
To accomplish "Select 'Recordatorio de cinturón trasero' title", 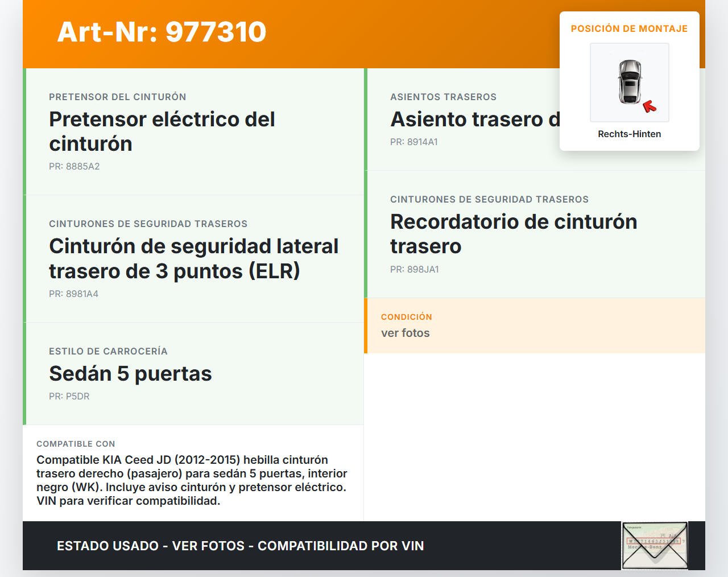I will (513, 234).
